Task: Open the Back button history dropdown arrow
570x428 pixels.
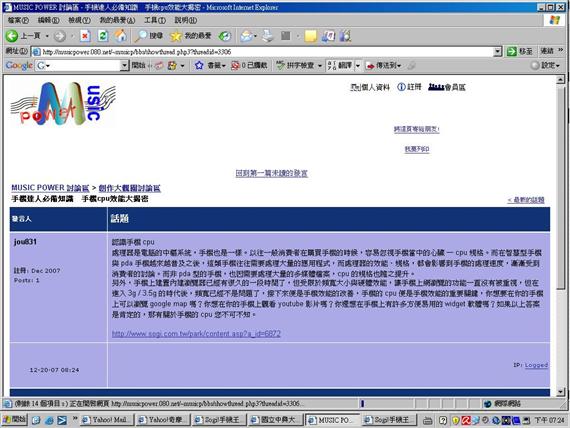Action: tap(47, 36)
